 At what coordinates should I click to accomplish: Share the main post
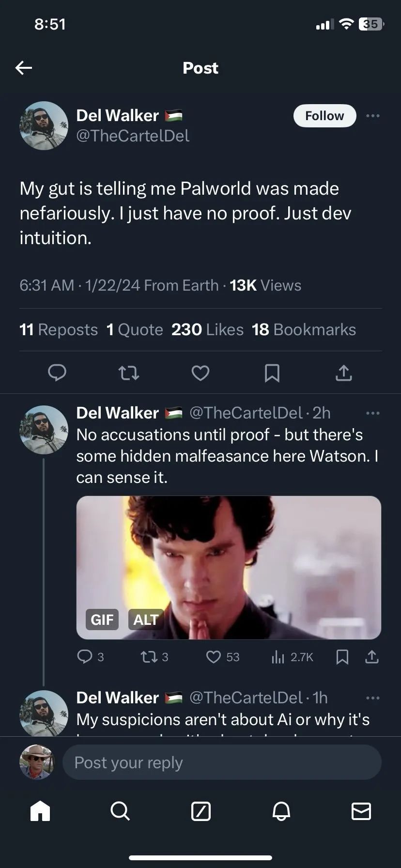coord(343,372)
